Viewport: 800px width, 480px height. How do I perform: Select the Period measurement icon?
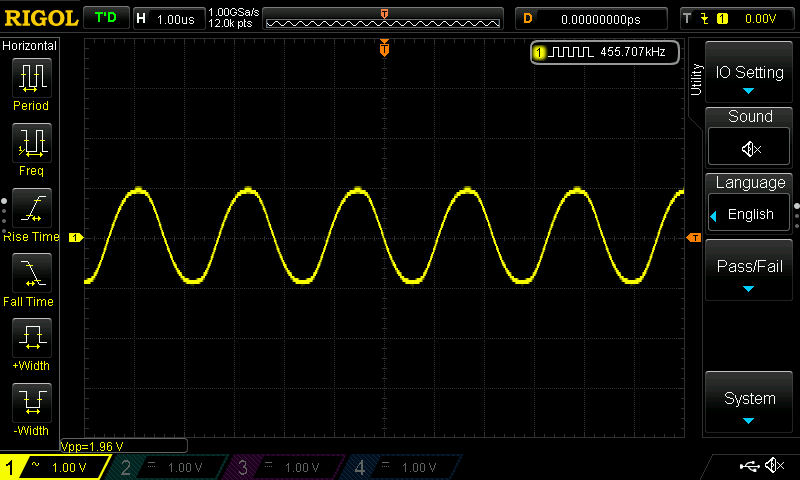click(x=32, y=78)
